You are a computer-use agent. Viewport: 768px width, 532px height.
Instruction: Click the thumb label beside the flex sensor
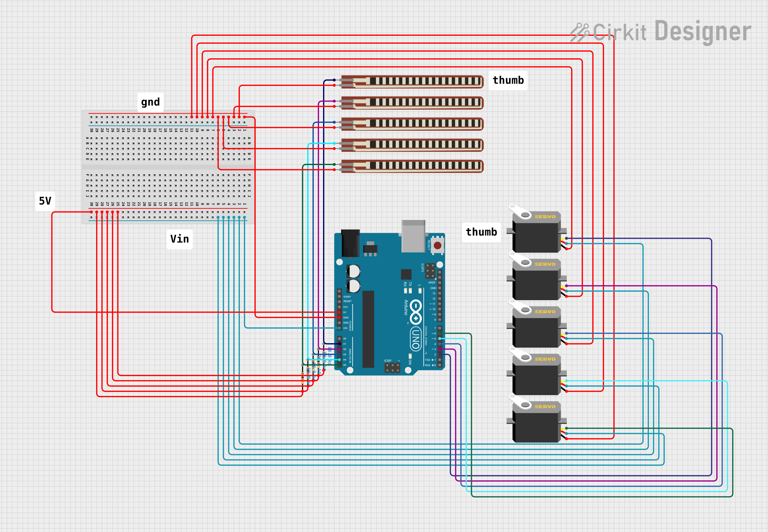tap(508, 80)
